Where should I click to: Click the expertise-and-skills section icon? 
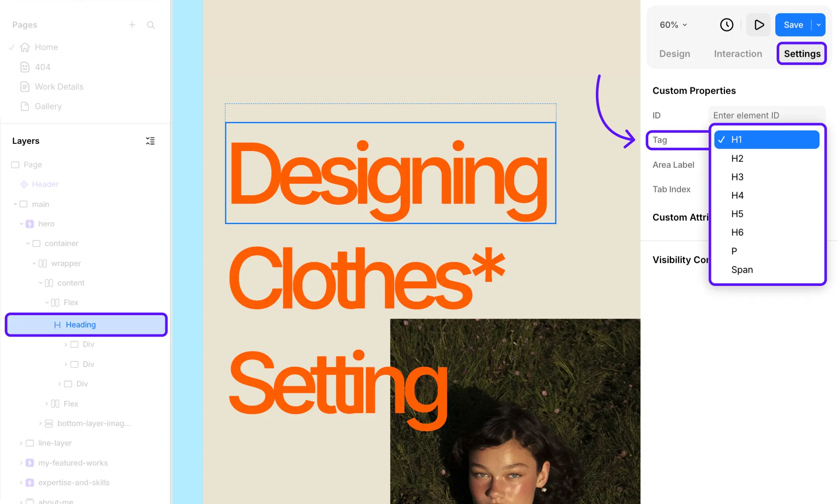click(x=30, y=483)
